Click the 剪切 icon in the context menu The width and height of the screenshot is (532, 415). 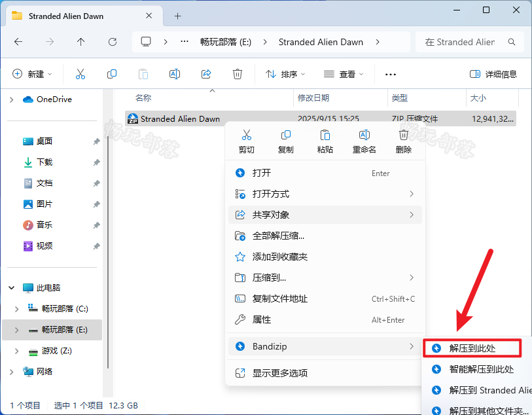[247, 135]
